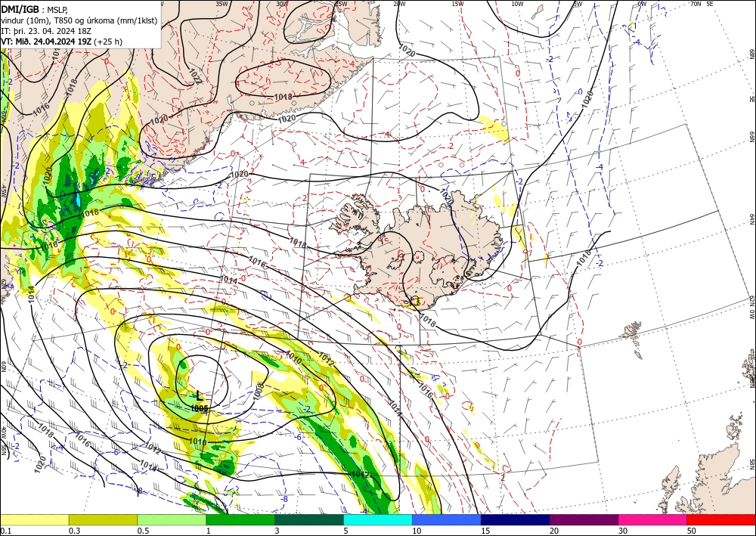Click the '15W' longitude label

pyautogui.click(x=458, y=3)
